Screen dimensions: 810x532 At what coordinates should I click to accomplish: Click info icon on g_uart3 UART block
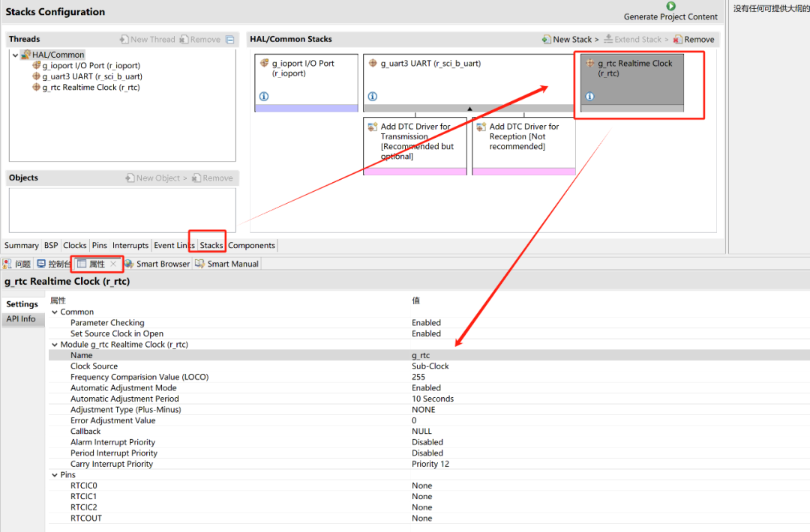tap(373, 97)
